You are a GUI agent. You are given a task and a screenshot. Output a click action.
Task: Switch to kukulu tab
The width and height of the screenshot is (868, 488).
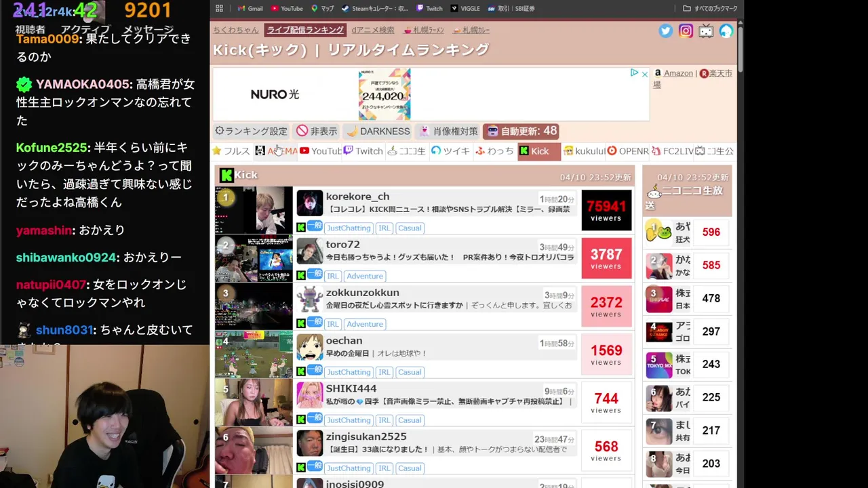click(584, 151)
